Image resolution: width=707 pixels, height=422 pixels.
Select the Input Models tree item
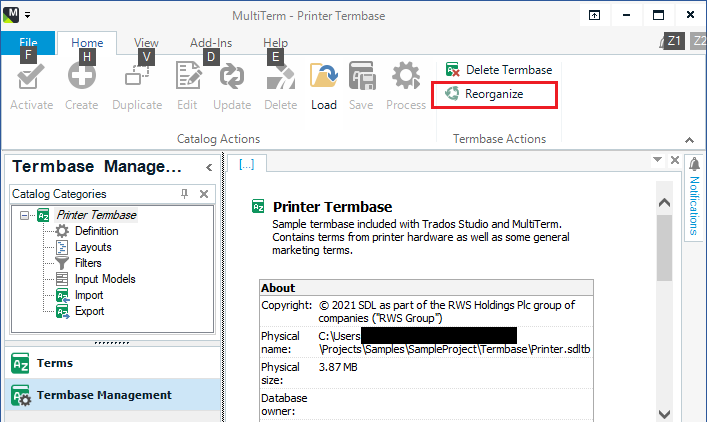tap(105, 279)
